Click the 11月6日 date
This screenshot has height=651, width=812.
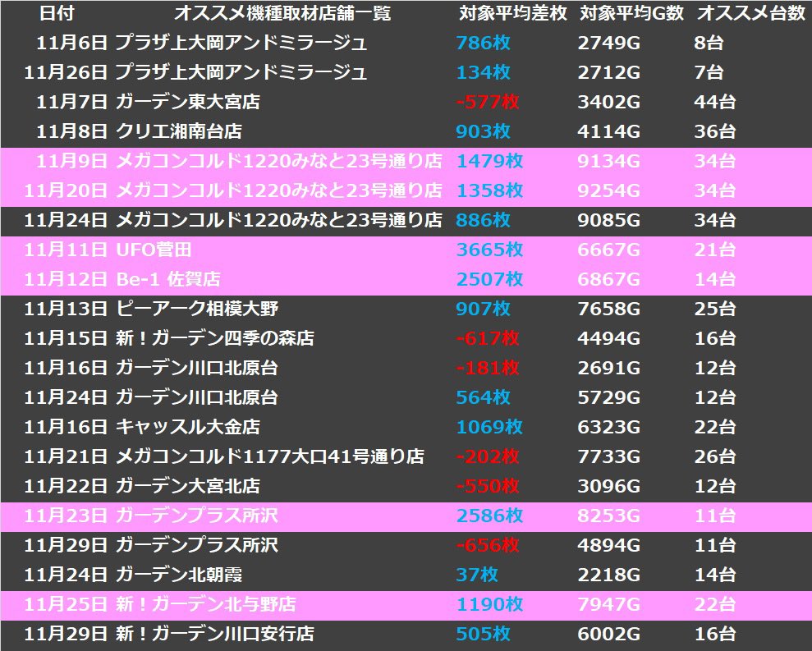(72, 43)
